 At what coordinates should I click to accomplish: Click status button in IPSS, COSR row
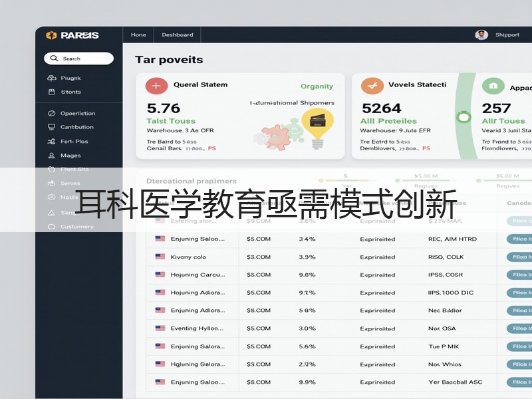[519, 275]
